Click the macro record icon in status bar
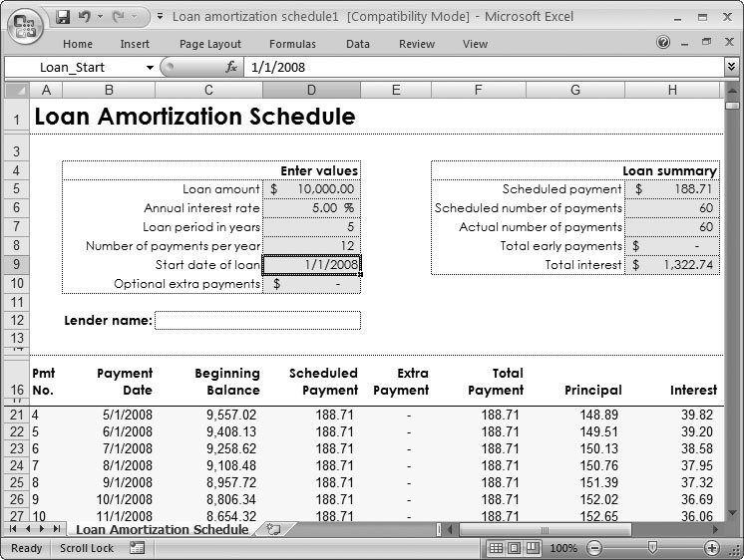744x560 pixels. pyautogui.click(x=137, y=548)
